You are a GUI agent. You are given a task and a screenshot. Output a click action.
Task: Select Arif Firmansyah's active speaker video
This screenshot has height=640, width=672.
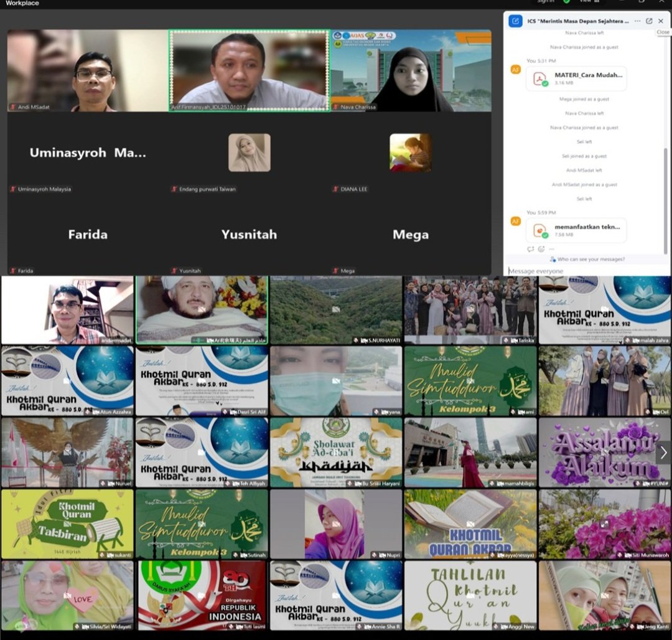tap(249, 70)
